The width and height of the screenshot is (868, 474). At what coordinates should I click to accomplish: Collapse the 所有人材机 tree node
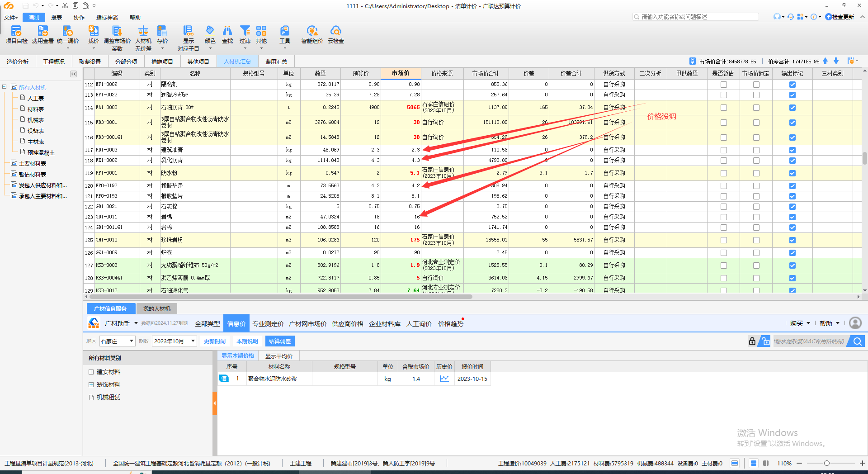(4, 87)
